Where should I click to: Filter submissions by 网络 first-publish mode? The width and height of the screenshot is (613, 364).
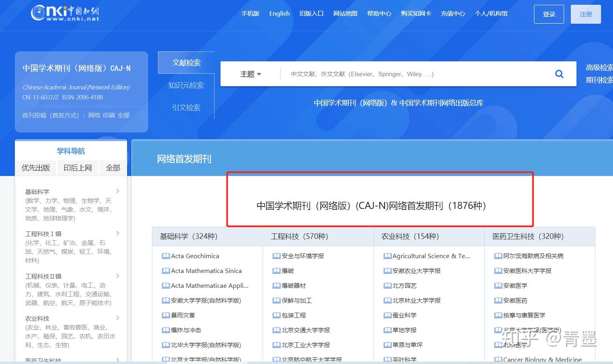94,115
